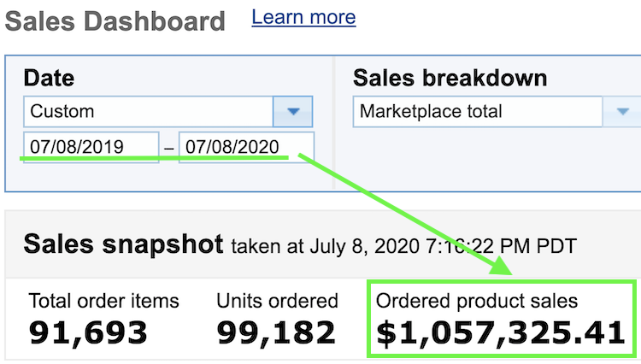Click the dash between the date fields

(169, 149)
